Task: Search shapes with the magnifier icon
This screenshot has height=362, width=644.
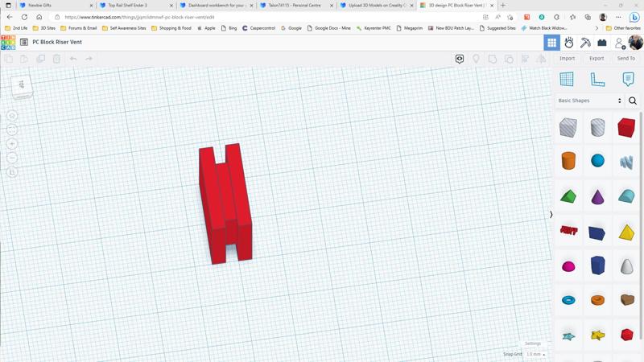Action: click(x=633, y=101)
